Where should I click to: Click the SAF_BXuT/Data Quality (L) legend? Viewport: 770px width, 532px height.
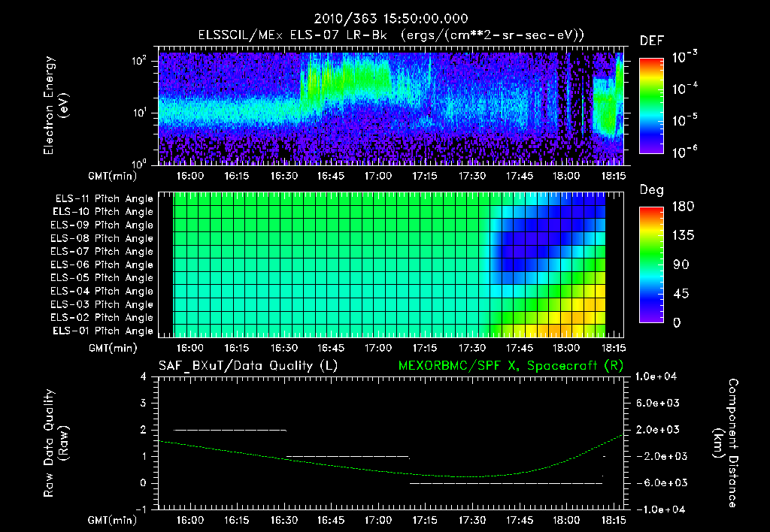(x=248, y=366)
